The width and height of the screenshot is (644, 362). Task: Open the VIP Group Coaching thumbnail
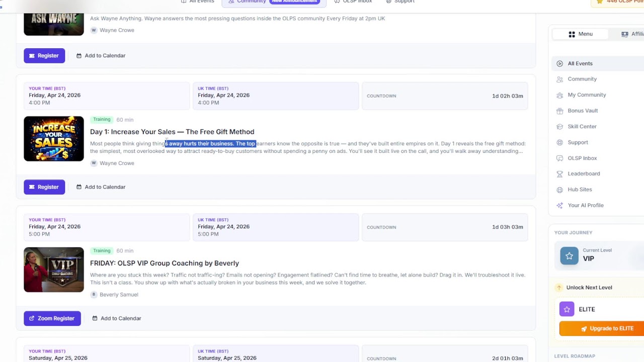54,270
